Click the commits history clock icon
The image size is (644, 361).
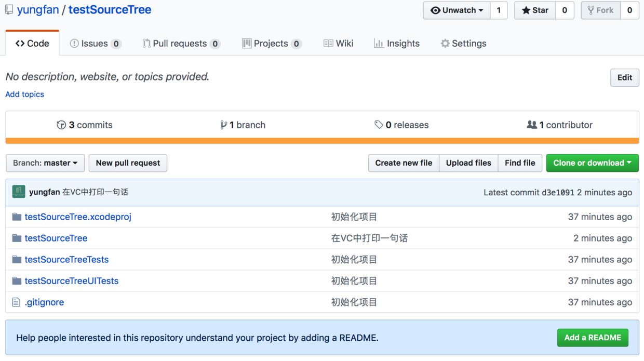click(61, 125)
